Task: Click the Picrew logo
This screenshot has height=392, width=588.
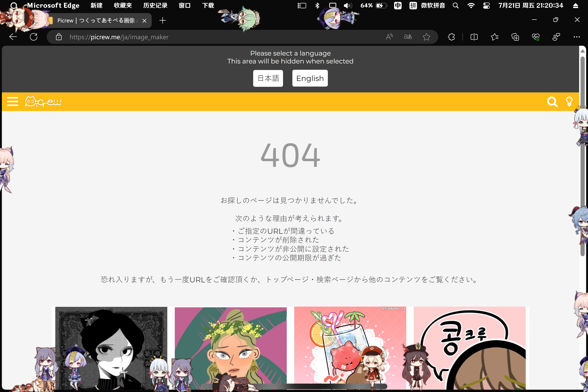Action: tap(43, 101)
